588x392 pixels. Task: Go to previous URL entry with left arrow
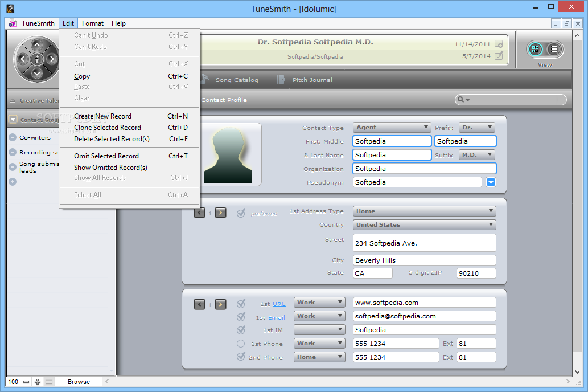(199, 304)
